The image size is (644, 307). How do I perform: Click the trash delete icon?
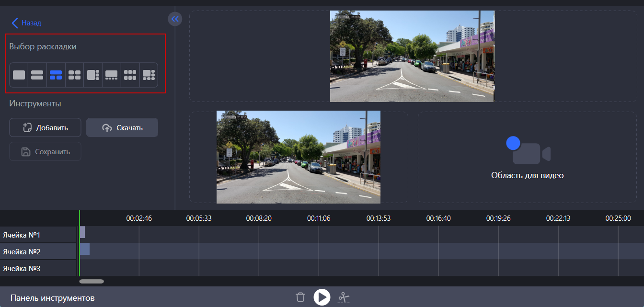point(300,297)
